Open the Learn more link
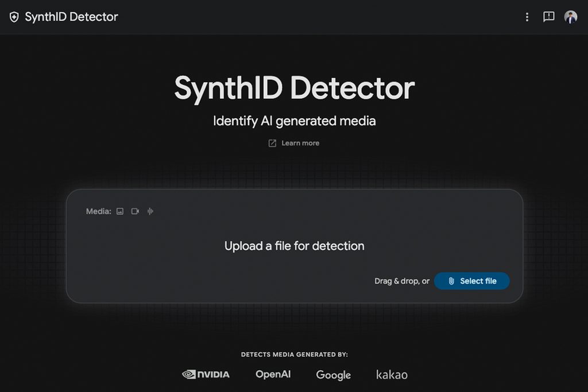Image resolution: width=588 pixels, height=392 pixels. point(294,143)
